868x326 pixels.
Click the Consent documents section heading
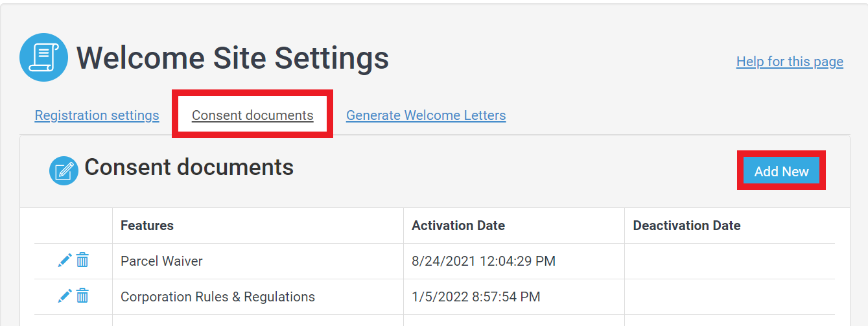click(189, 167)
